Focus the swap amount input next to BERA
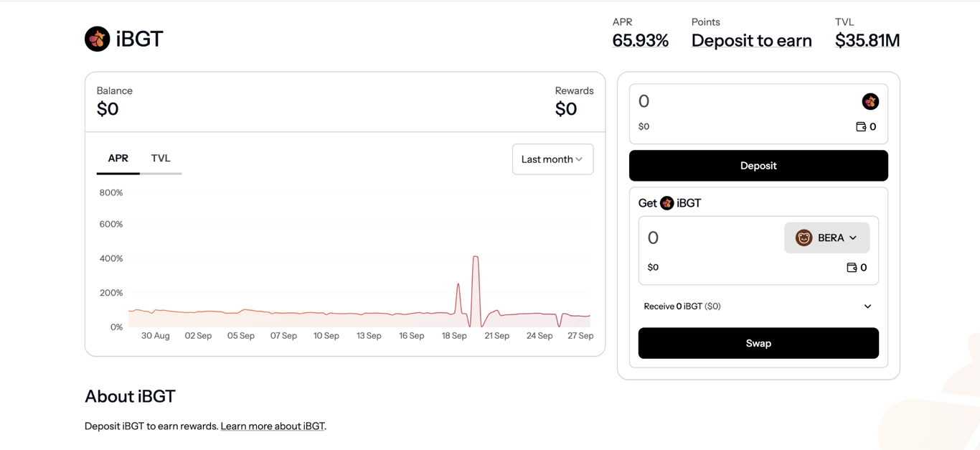This screenshot has width=980, height=450. (x=710, y=238)
